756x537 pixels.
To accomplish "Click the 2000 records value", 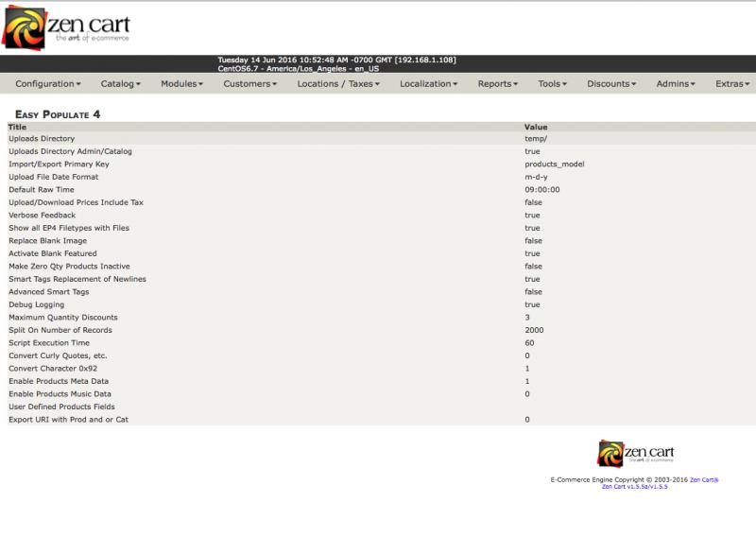I will point(534,331).
